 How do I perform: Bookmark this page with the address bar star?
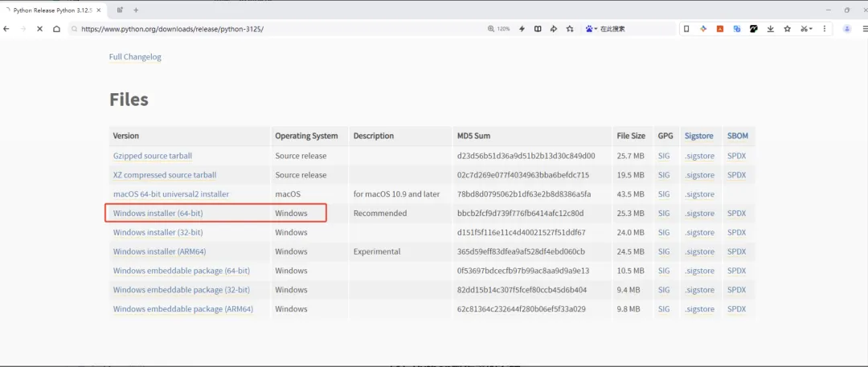(570, 29)
